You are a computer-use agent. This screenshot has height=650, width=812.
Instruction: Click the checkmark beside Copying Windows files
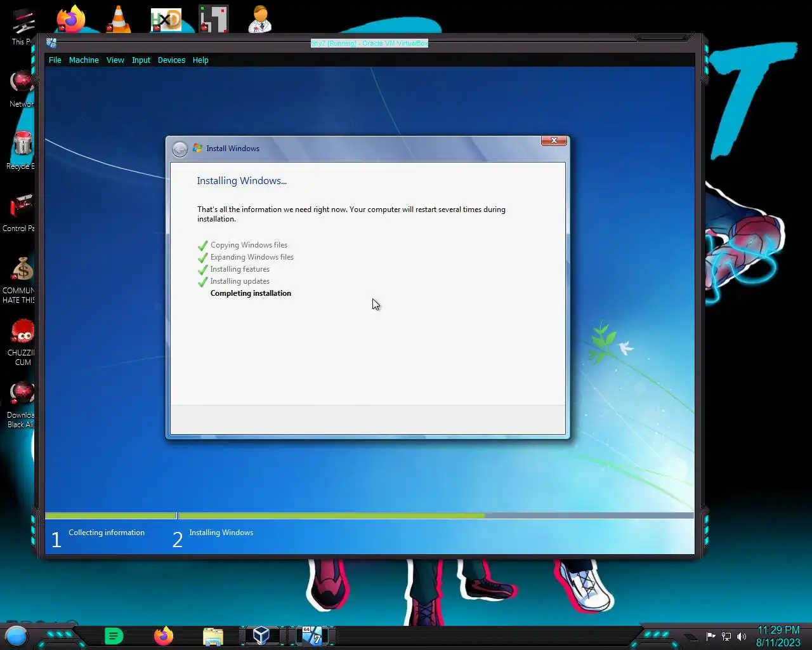coord(203,245)
